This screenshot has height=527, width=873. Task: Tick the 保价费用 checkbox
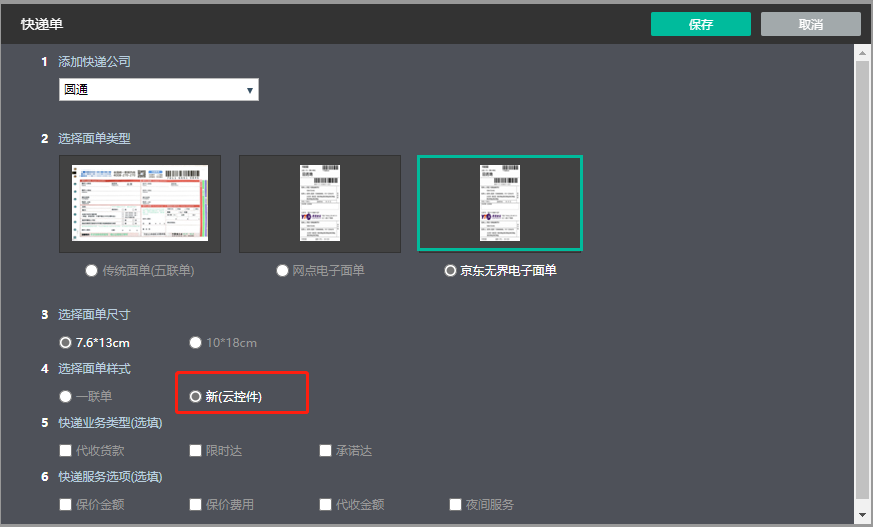click(x=195, y=504)
